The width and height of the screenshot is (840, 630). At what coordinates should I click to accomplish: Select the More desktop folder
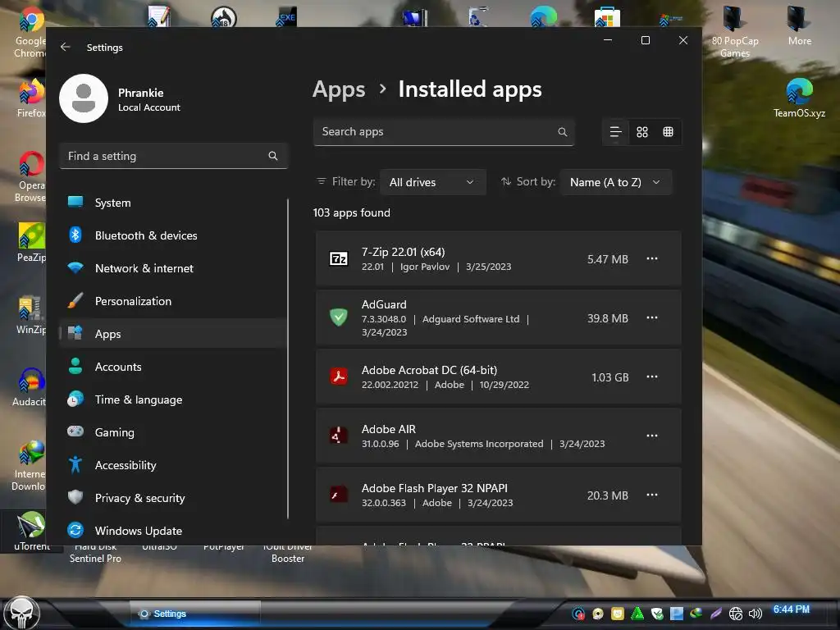799,27
